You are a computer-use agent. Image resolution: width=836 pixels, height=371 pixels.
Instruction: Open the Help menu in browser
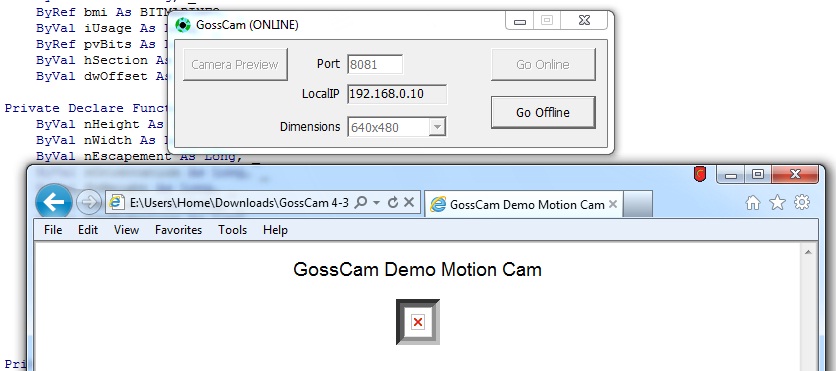click(275, 230)
